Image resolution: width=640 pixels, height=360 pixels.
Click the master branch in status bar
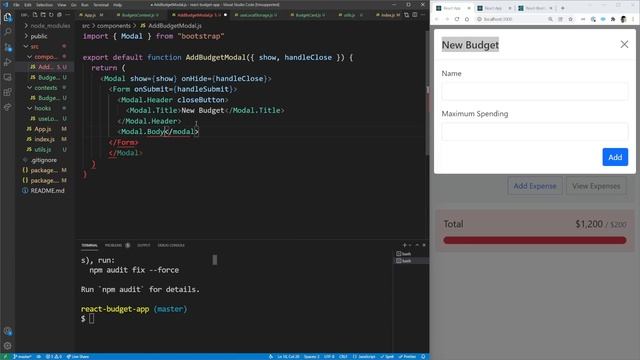tap(22, 356)
